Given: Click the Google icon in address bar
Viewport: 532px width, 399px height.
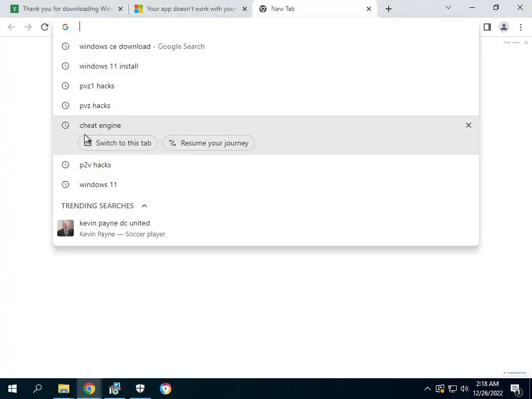Looking at the screenshot, I should click(x=65, y=27).
